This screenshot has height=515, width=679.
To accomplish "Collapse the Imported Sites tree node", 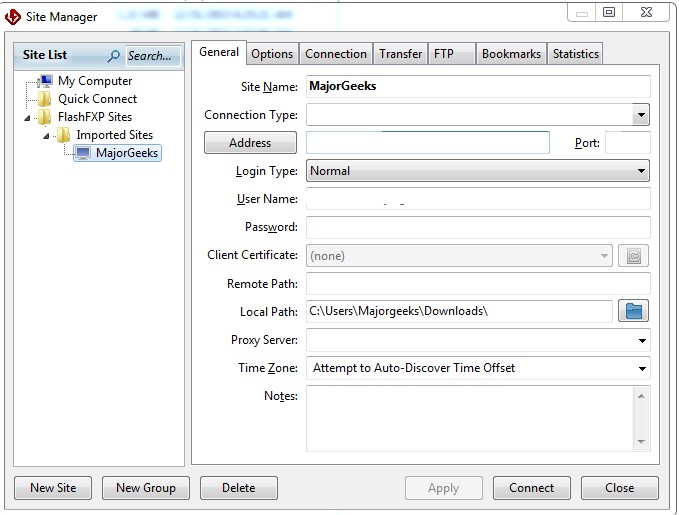I will click(x=46, y=136).
